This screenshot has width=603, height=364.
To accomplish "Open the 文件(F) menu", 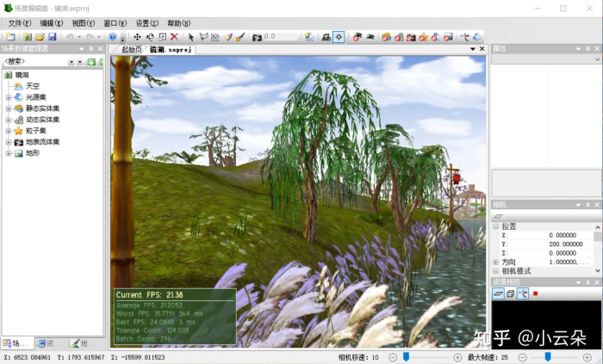I will point(20,23).
